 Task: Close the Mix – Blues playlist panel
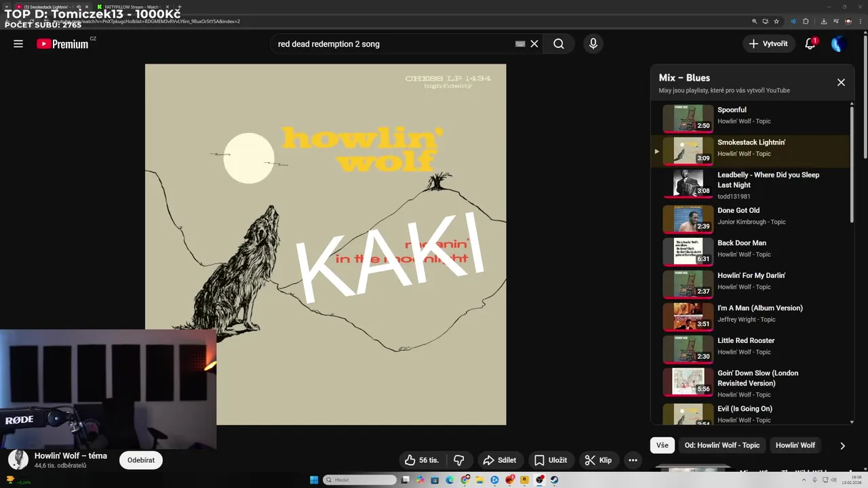tap(841, 83)
